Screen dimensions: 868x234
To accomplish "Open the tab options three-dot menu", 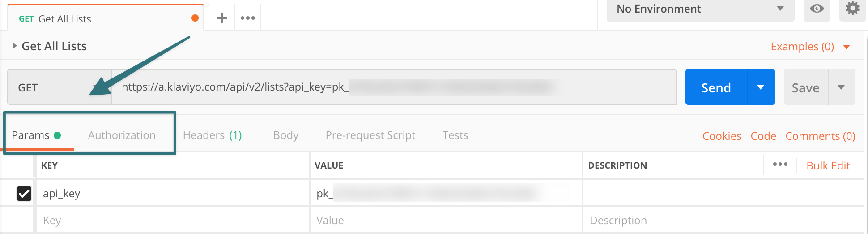I will click(x=248, y=18).
